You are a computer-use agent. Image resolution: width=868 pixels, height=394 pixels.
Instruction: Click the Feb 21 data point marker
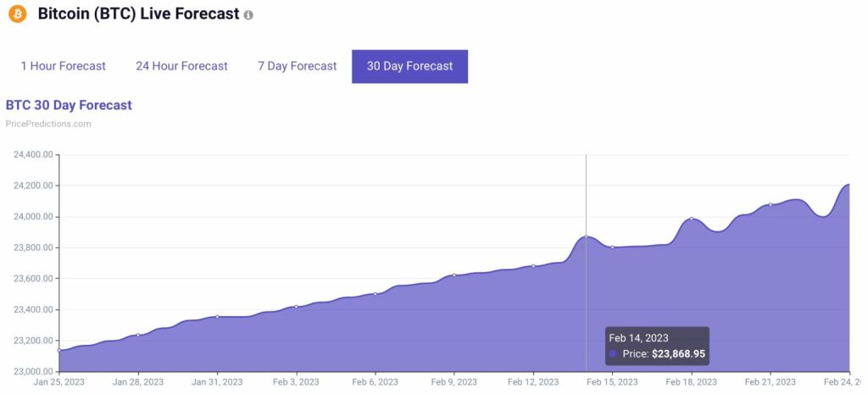(771, 205)
